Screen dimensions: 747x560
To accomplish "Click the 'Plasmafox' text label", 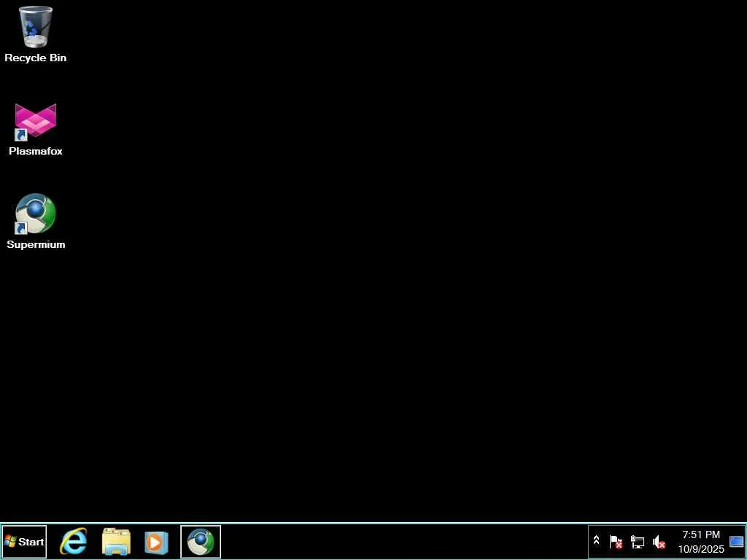I will [x=35, y=151].
